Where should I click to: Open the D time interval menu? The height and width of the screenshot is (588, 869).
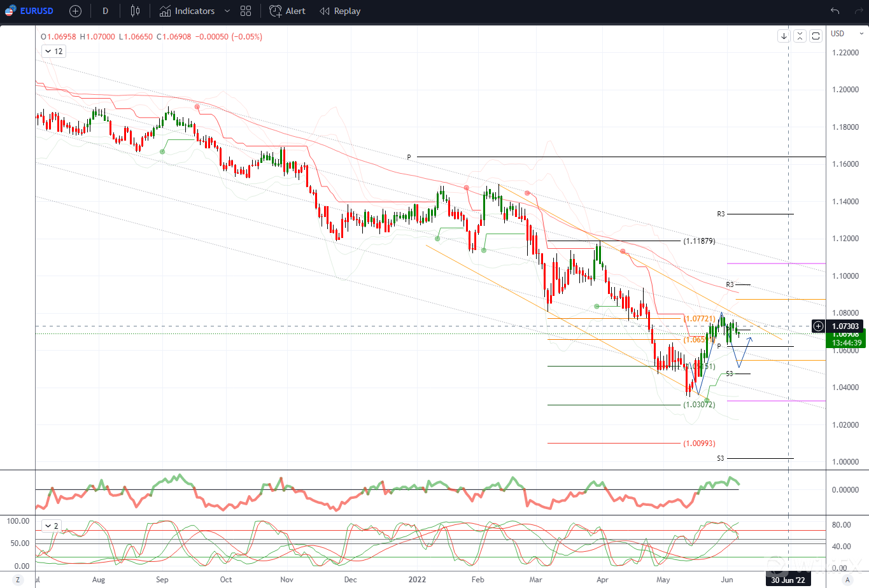(x=105, y=11)
